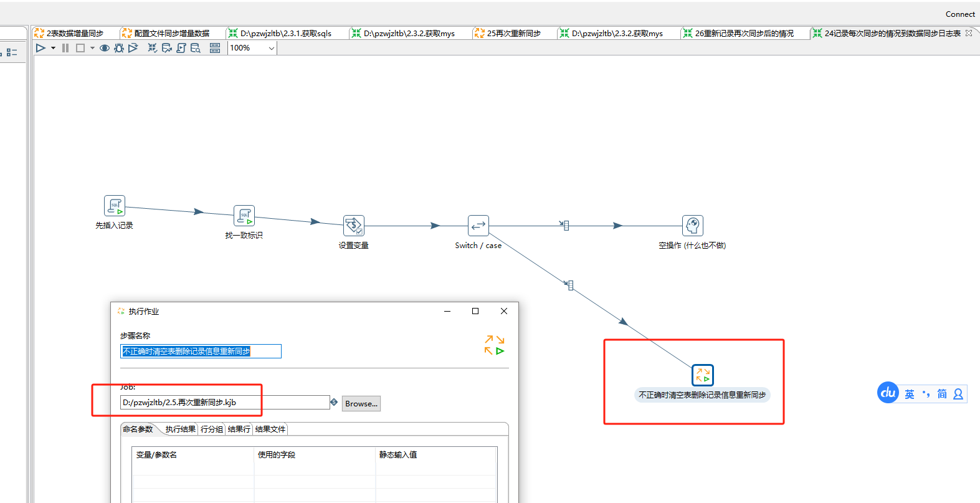The width and height of the screenshot is (980, 503).
Task: Expand the stop options dropdown arrow
Action: (92, 48)
